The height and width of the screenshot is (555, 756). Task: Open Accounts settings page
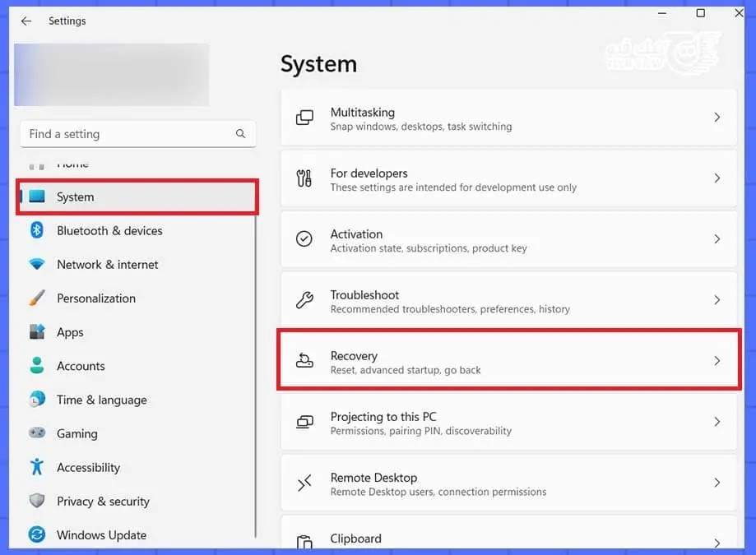tap(137, 366)
